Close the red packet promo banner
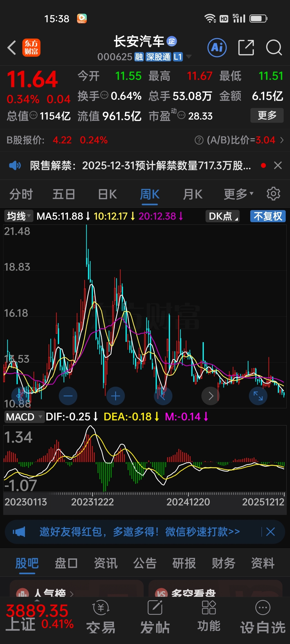The image size is (290, 644). coord(270,532)
